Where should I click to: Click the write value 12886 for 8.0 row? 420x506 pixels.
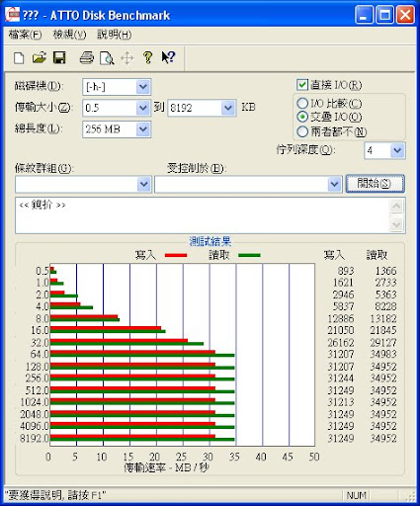coord(341,318)
